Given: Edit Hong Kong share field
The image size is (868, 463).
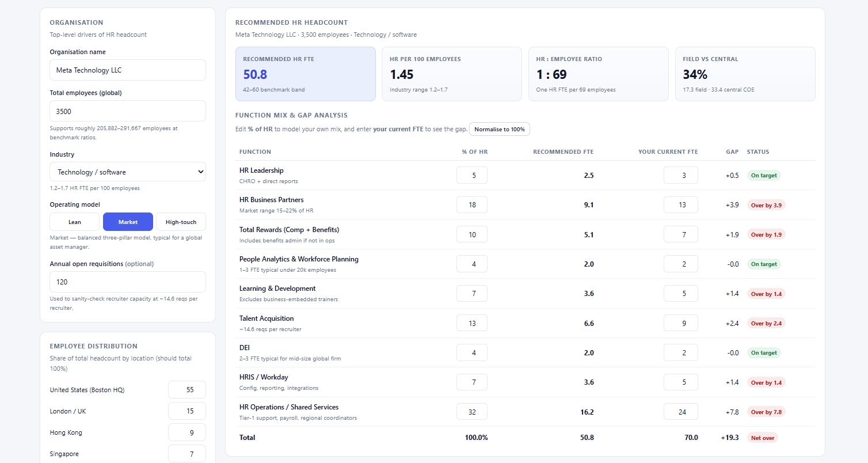Looking at the screenshot, I should point(187,432).
